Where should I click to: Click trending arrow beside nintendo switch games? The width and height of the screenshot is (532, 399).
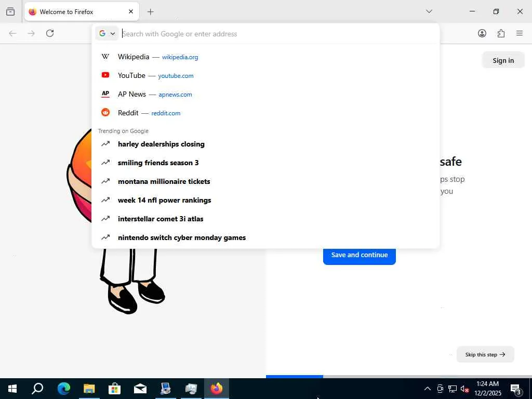point(105,237)
